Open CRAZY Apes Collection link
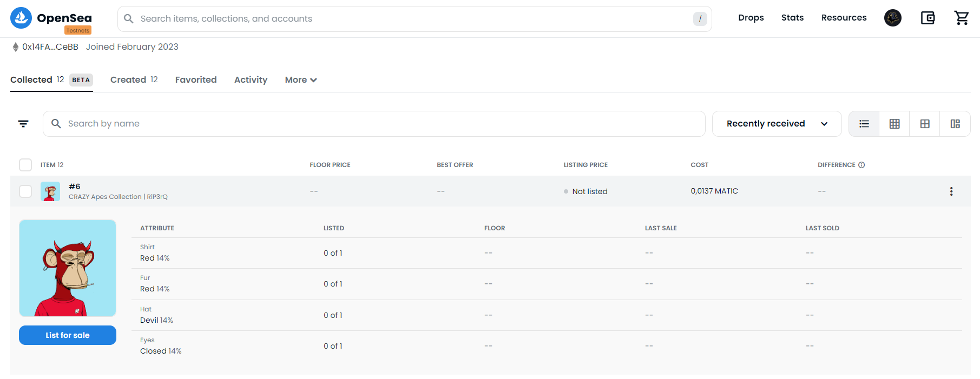 (x=118, y=197)
